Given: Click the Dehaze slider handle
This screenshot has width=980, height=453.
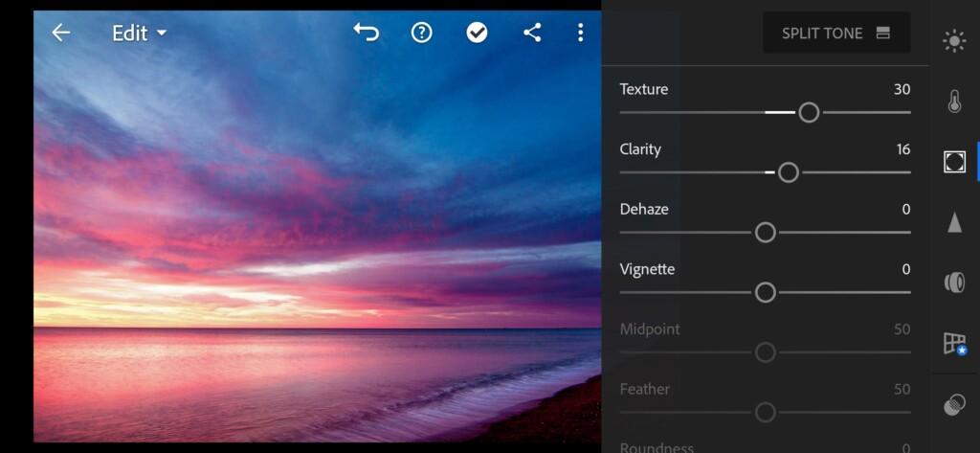Looking at the screenshot, I should [765, 233].
